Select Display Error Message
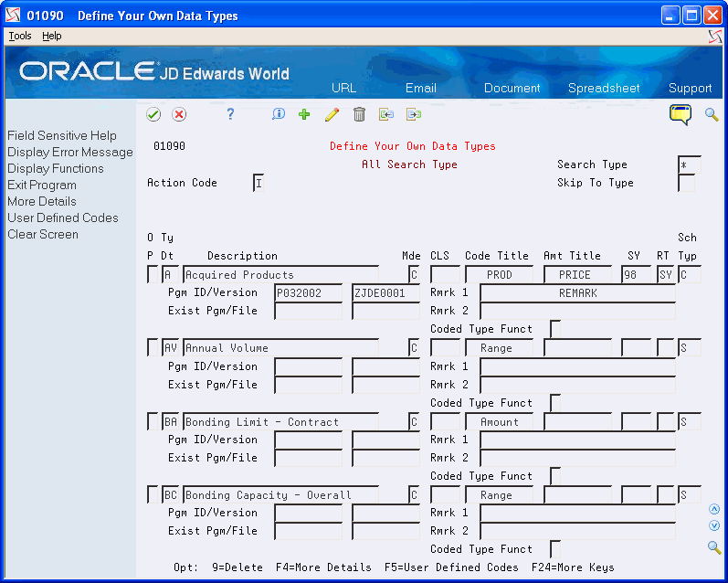Screen dimensions: 728x583 pyautogui.click(x=70, y=153)
